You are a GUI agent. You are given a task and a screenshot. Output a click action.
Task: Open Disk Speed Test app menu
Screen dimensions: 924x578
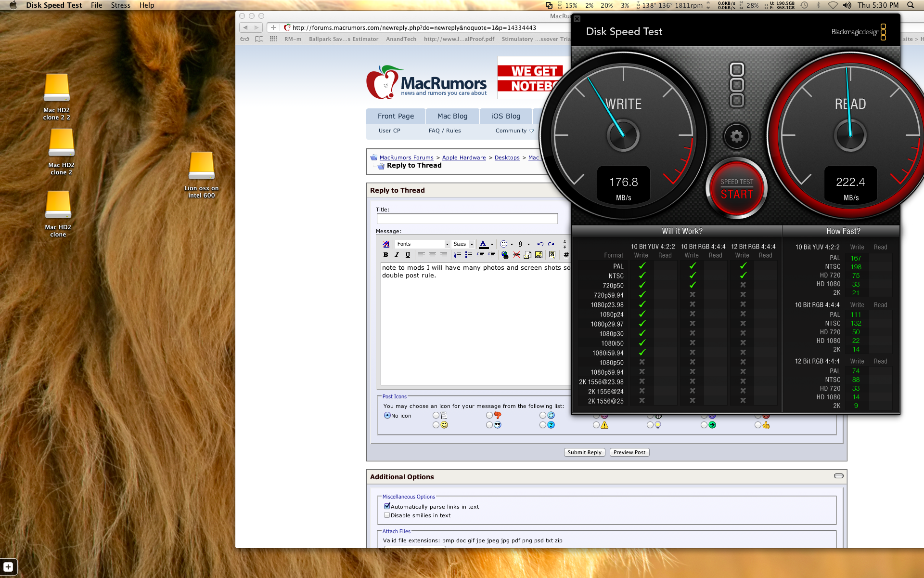click(54, 5)
